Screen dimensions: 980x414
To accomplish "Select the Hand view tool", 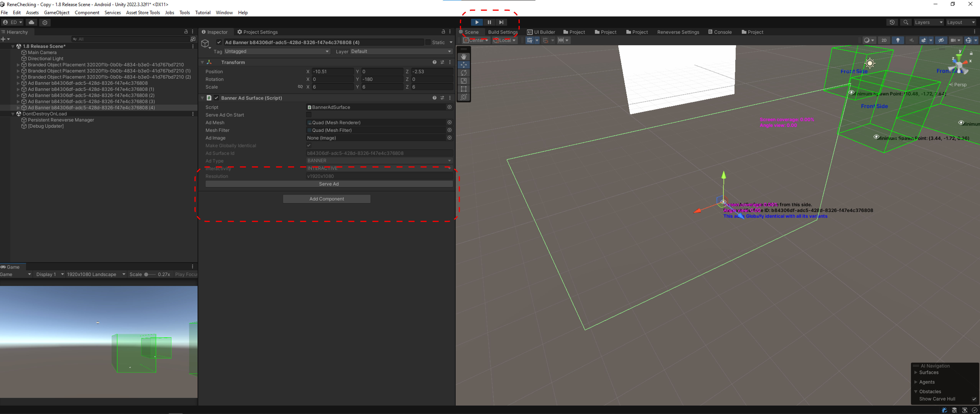I will tap(463, 56).
